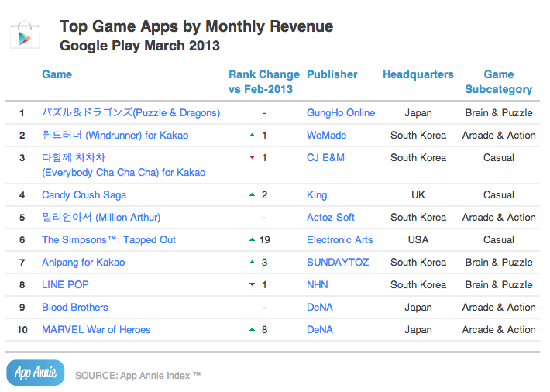Click green up arrow in Anipang row

pyautogui.click(x=252, y=262)
